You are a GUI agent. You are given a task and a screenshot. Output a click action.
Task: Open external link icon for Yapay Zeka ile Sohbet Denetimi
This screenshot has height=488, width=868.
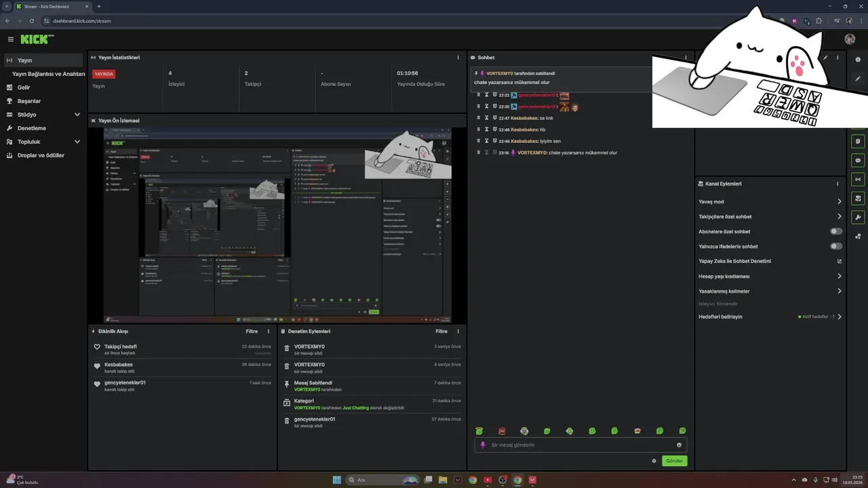pos(840,261)
